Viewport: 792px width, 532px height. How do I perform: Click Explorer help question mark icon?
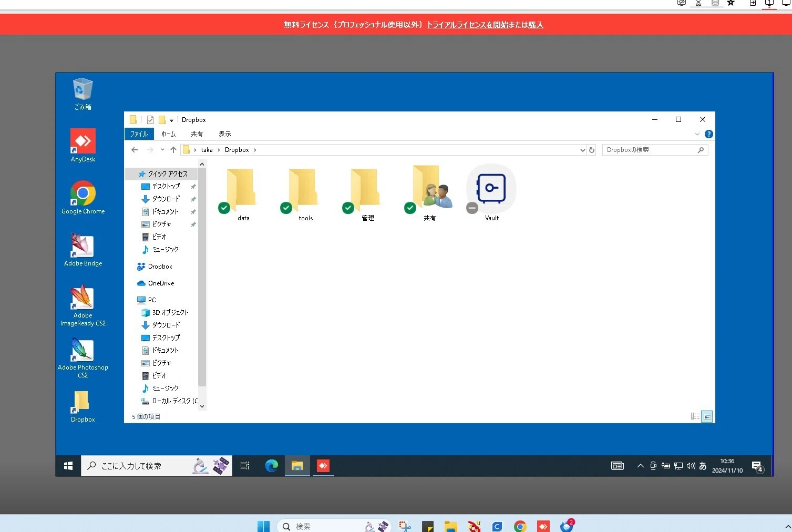pyautogui.click(x=708, y=134)
